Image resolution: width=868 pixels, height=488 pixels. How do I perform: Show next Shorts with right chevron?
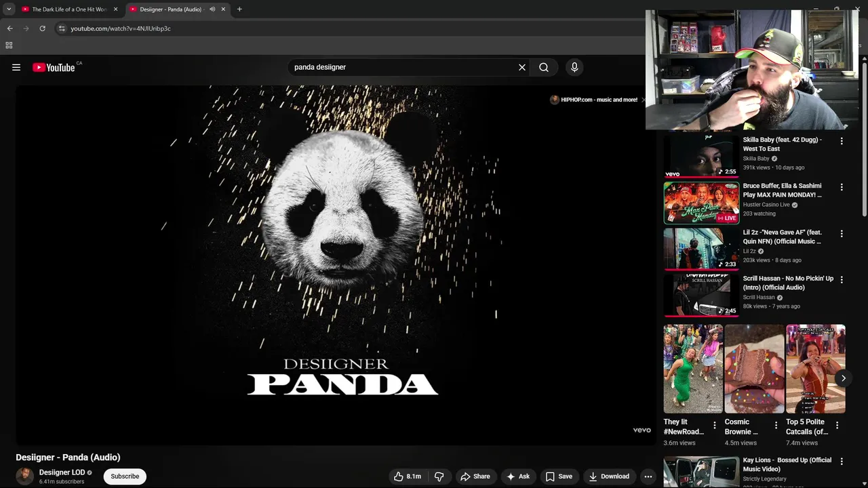click(x=843, y=378)
